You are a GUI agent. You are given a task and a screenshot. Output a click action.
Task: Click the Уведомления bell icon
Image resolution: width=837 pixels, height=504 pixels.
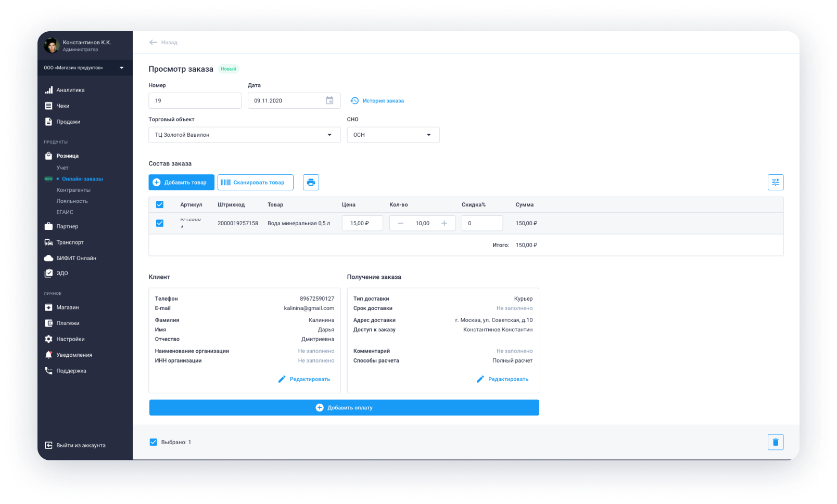pos(48,355)
